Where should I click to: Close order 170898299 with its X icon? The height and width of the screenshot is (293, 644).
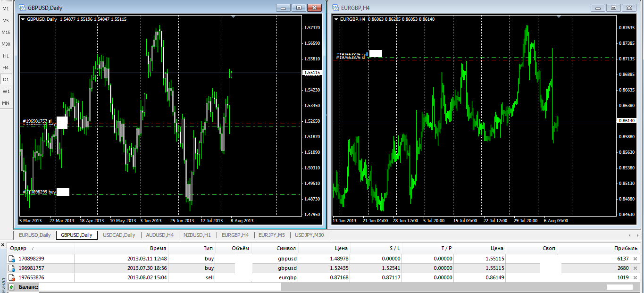tap(635, 259)
